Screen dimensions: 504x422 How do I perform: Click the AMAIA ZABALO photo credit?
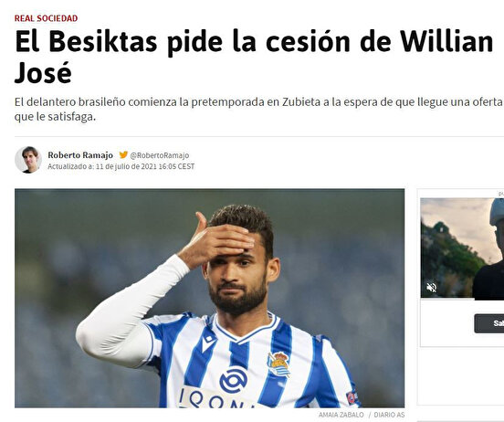341,415
